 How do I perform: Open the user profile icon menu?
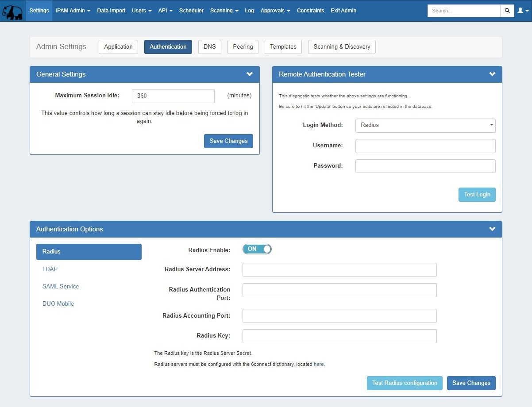click(523, 11)
